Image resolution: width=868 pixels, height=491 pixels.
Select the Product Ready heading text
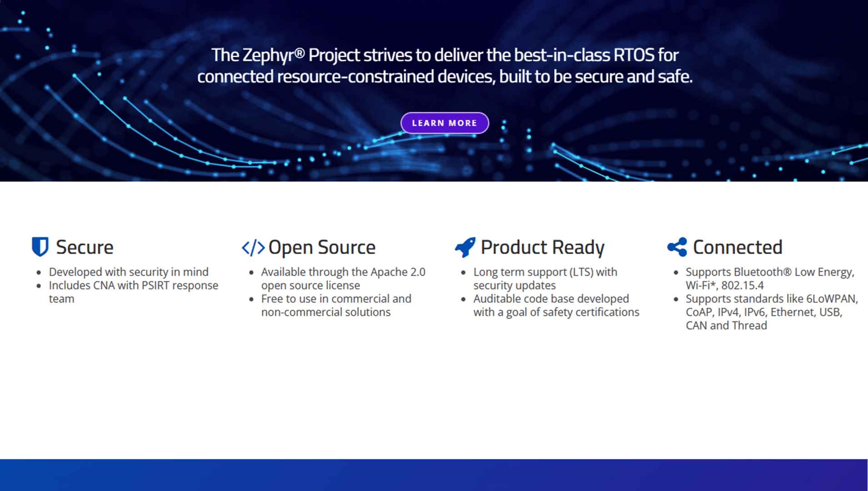[542, 247]
